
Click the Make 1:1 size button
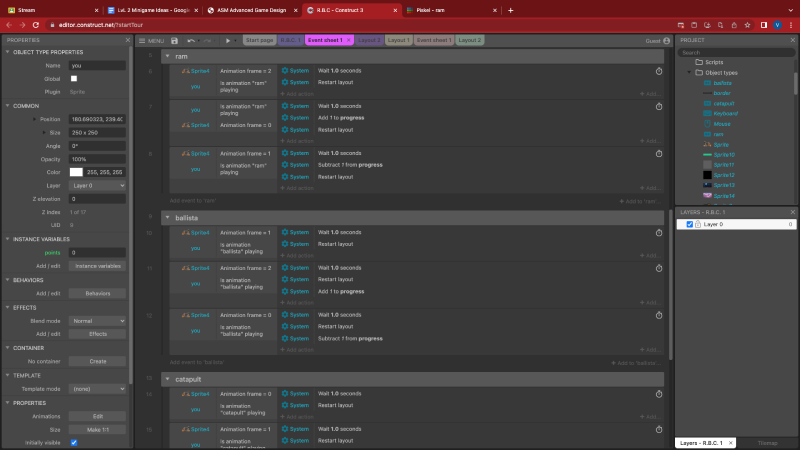(97, 428)
